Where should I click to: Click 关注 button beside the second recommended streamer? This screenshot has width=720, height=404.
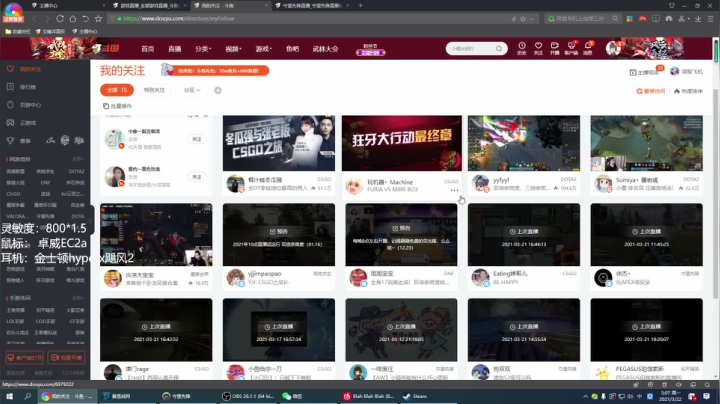(197, 177)
